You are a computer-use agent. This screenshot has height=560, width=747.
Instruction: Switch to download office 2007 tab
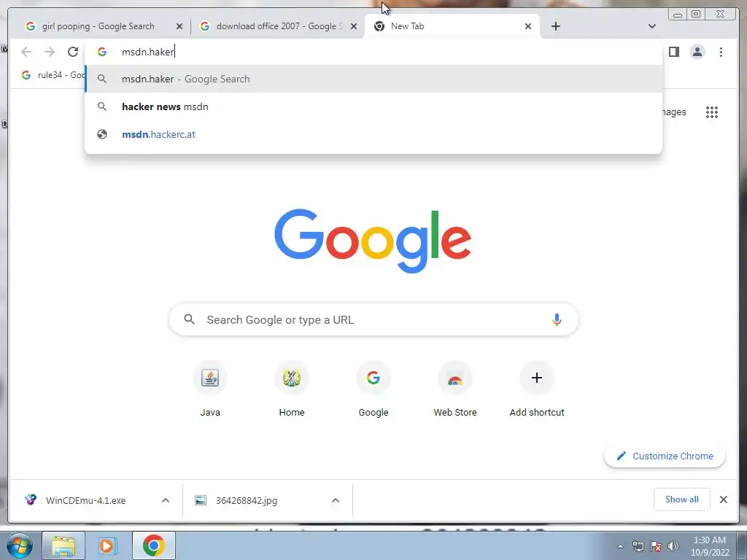coord(278,26)
